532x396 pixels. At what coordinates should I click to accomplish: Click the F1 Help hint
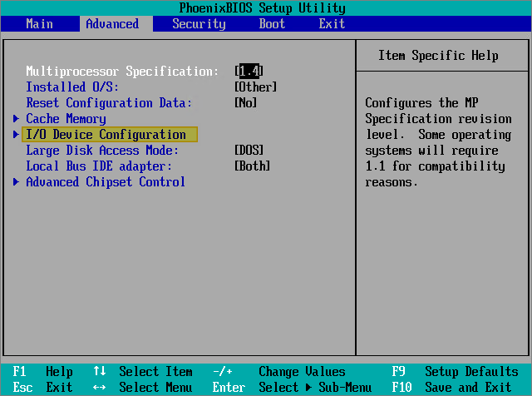point(43,372)
